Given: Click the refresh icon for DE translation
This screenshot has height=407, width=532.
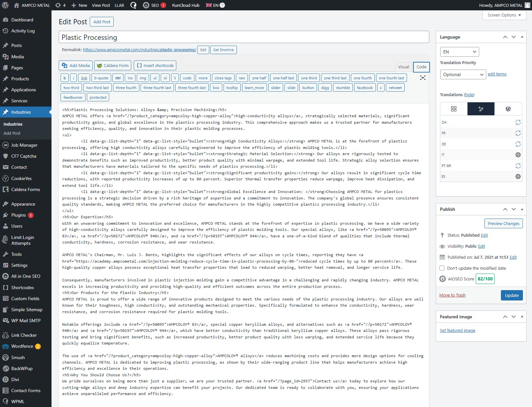Looking at the screenshot, I should [x=518, y=144].
